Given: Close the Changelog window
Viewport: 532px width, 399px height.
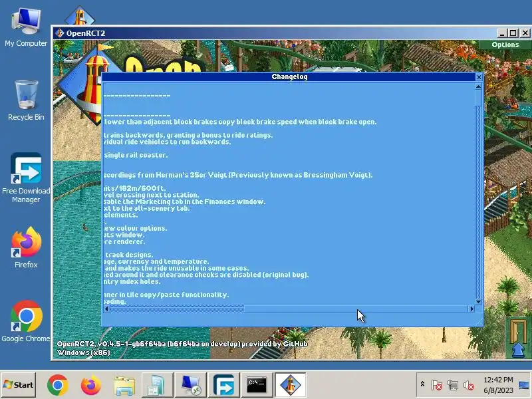Looking at the screenshot, I should [x=479, y=77].
